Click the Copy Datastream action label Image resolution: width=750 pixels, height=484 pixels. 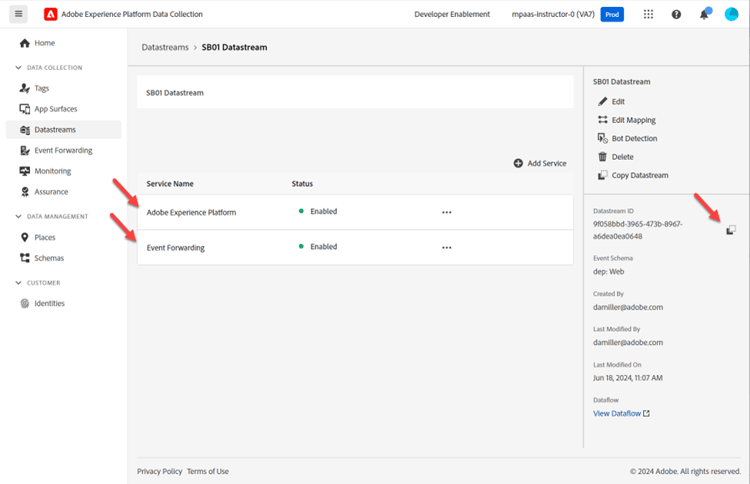640,175
